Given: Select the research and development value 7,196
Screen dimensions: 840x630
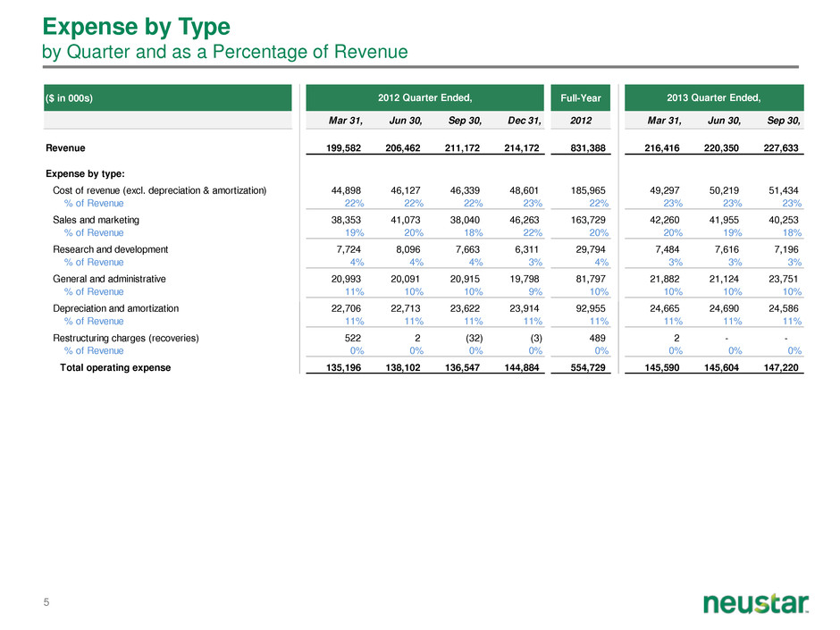Looking at the screenshot, I should (786, 249).
